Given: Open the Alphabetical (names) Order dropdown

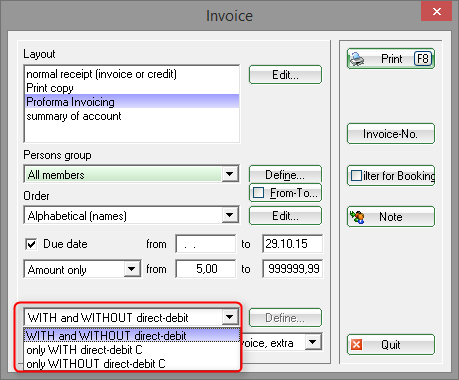Looking at the screenshot, I should click(230, 215).
